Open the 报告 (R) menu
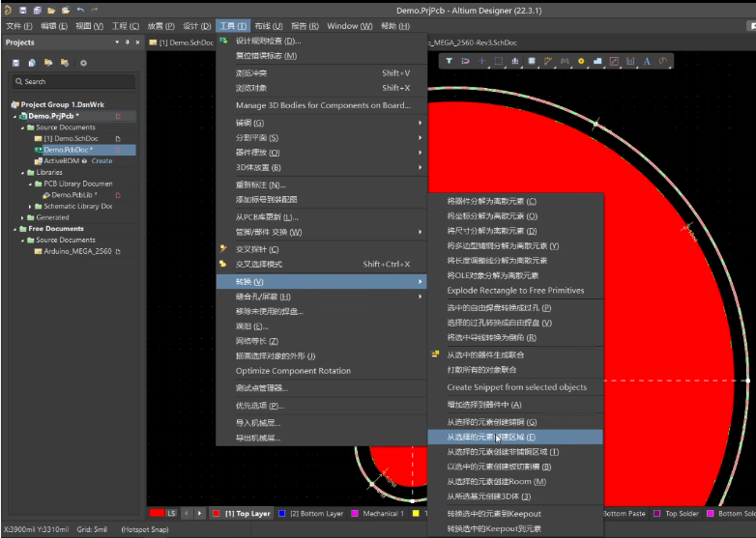Image resolution: width=756 pixels, height=538 pixels. point(305,26)
